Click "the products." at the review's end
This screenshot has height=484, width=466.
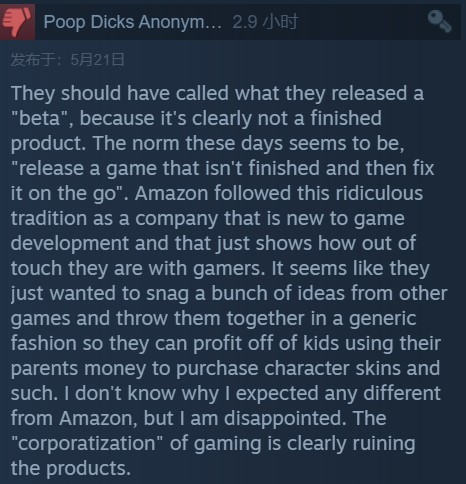(x=71, y=469)
